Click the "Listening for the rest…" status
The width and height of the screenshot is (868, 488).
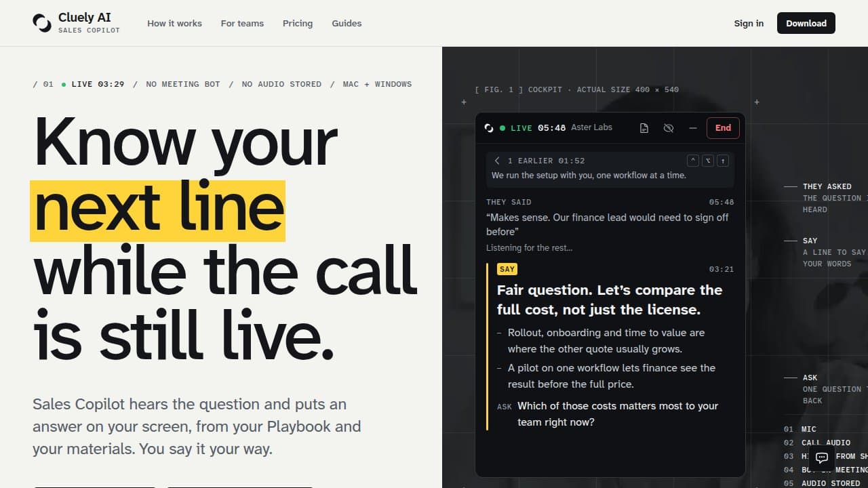tap(529, 248)
